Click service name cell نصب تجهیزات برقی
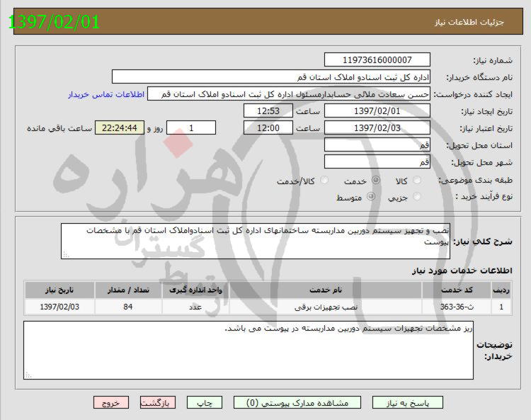Viewport: 531px width, 420px height. click(x=326, y=307)
